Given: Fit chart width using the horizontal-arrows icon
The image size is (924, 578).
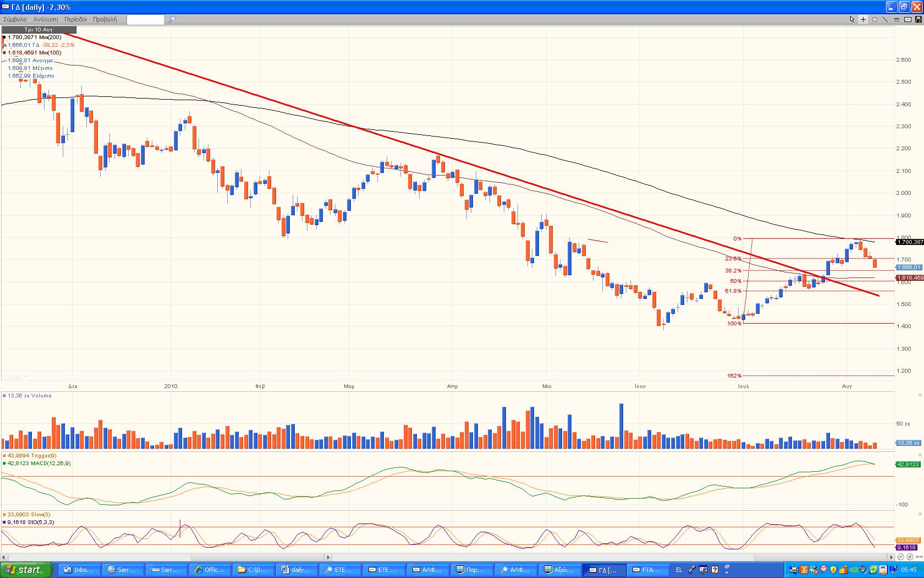Looking at the screenshot, I should click(919, 557).
